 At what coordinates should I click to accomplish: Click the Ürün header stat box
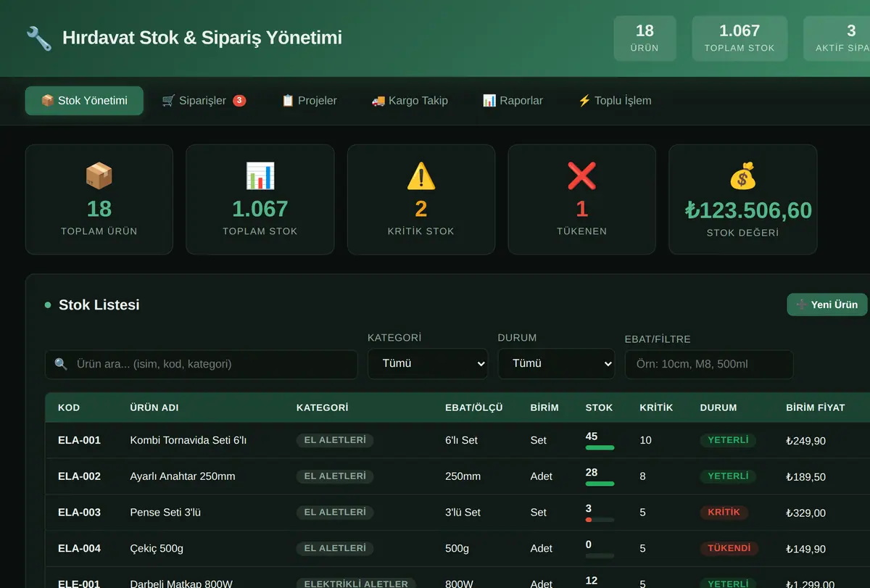click(645, 38)
